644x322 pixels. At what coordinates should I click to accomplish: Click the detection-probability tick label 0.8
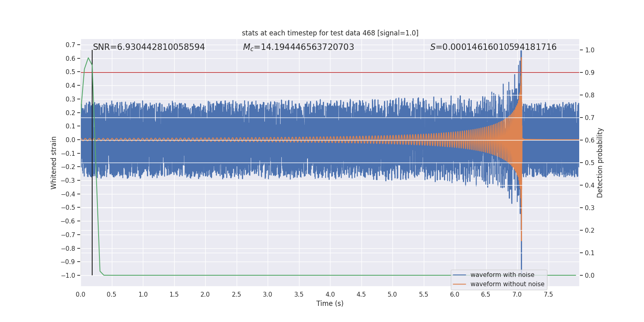590,95
